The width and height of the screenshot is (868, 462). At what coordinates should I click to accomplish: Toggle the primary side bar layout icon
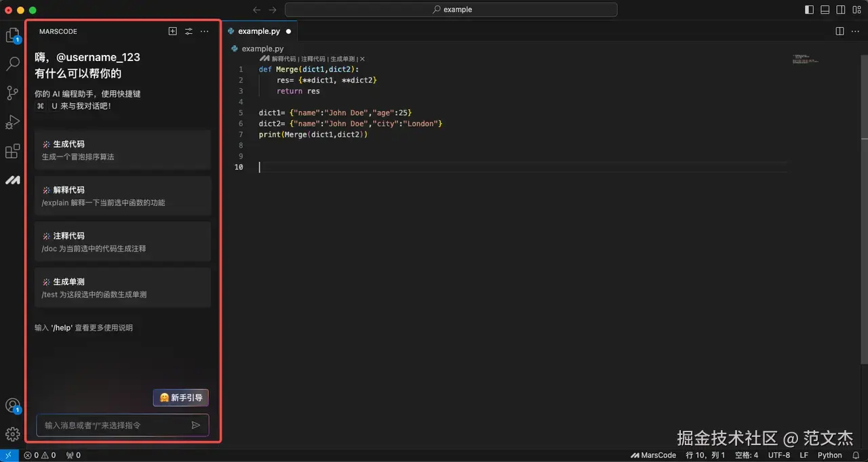809,9
